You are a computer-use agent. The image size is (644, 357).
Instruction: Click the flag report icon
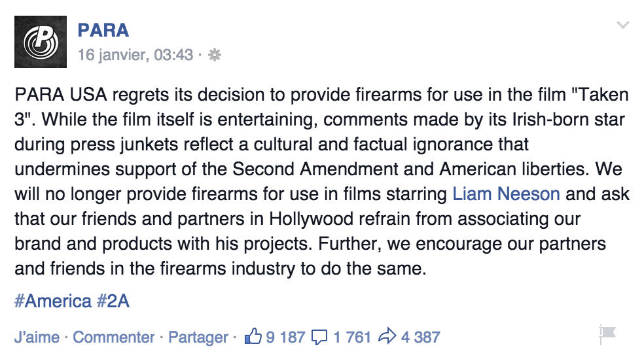pyautogui.click(x=607, y=335)
